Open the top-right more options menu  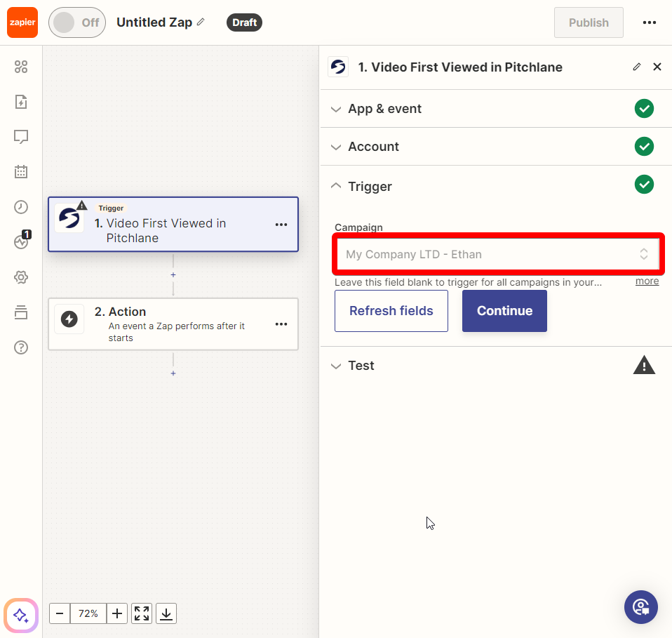coord(650,22)
